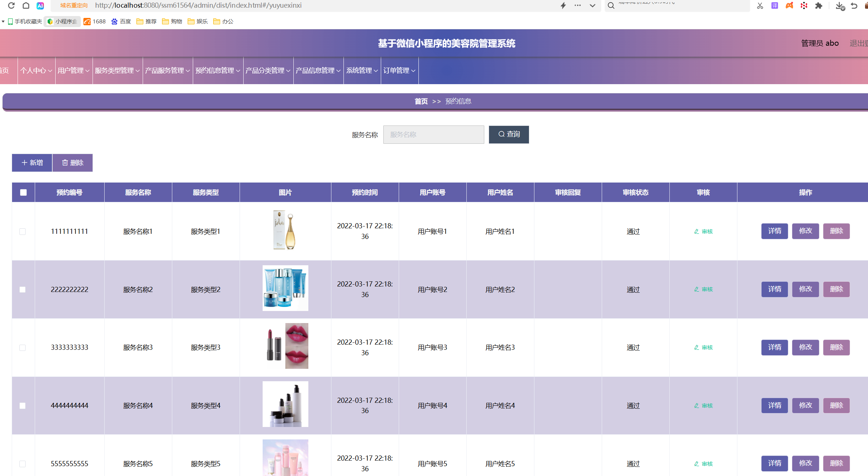Viewport: 868px width, 476px height.
Task: Expand the 预约信息管理 menu
Action: (x=218, y=71)
